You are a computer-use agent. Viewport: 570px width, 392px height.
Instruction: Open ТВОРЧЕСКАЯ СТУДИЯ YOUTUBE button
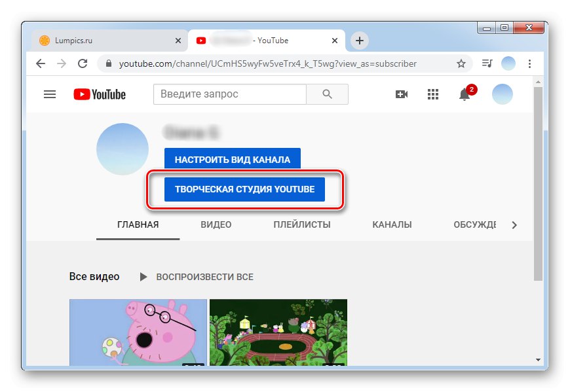click(244, 189)
